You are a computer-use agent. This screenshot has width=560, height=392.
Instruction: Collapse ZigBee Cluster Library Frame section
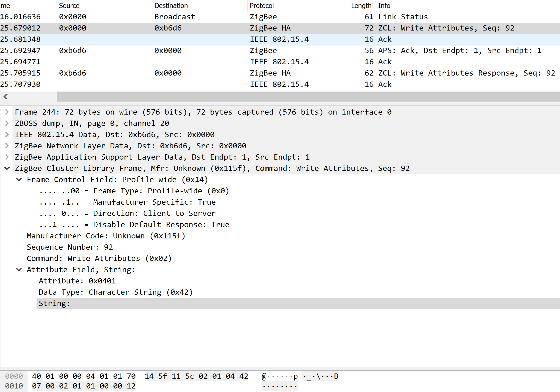point(7,168)
